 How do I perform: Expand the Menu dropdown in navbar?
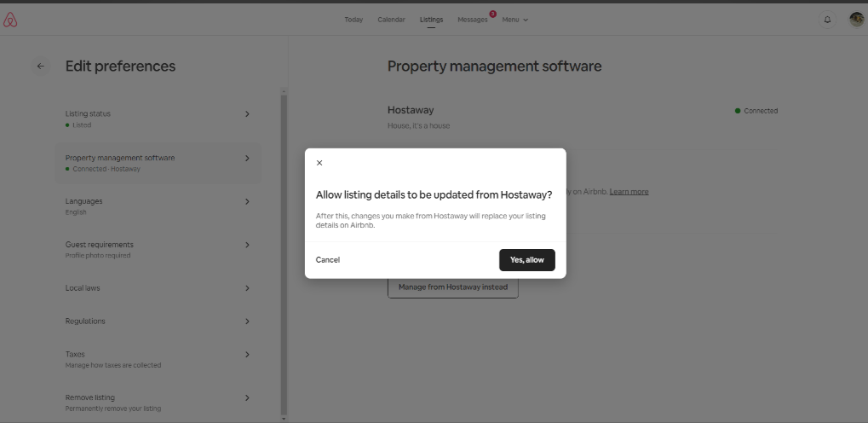coord(514,20)
